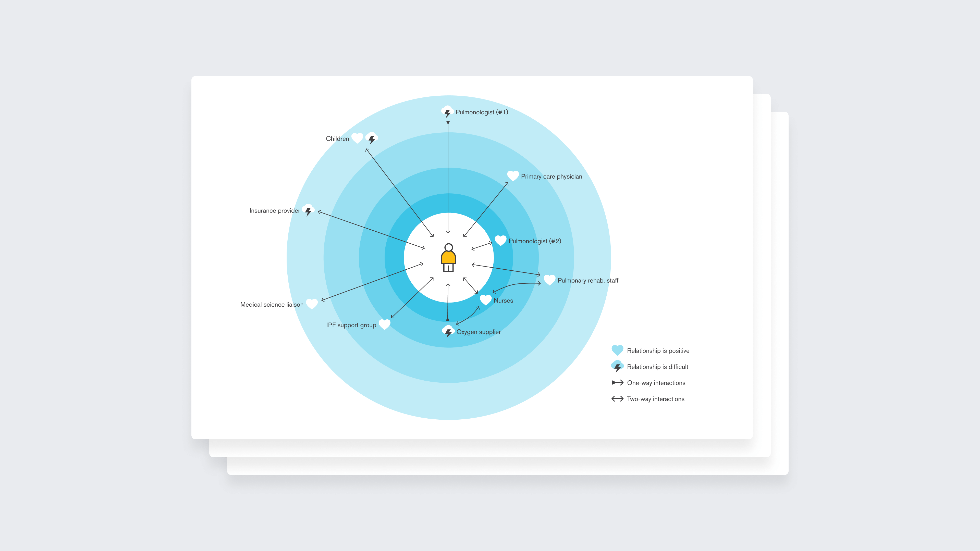Click the yellow patient figure in the center
The width and height of the screenshot is (980, 551).
(449, 258)
